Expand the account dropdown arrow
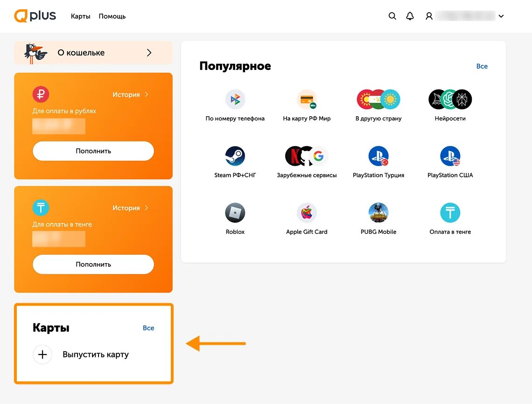 pos(501,16)
